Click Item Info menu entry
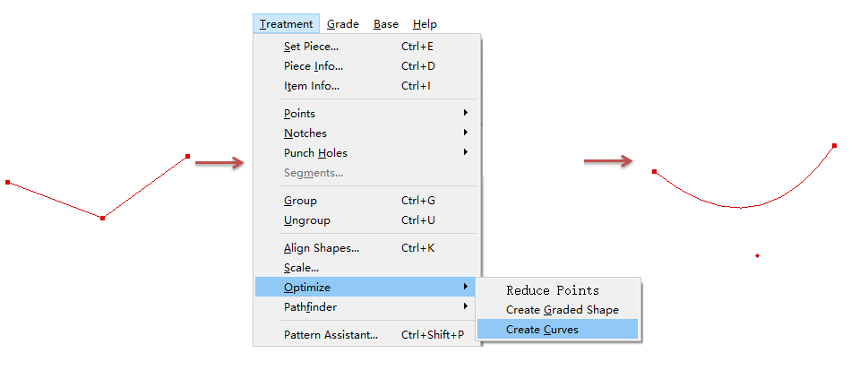Image resolution: width=868 pixels, height=370 pixels. [x=312, y=86]
